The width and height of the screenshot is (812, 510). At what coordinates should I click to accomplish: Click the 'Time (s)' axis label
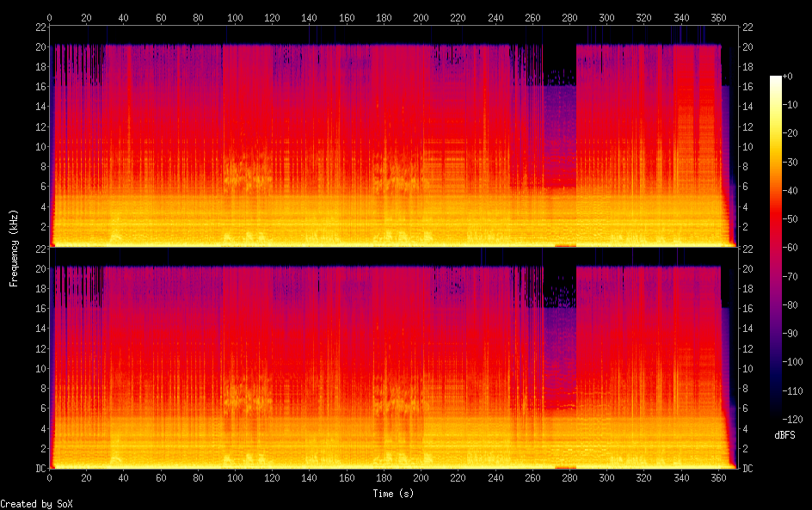click(x=395, y=494)
